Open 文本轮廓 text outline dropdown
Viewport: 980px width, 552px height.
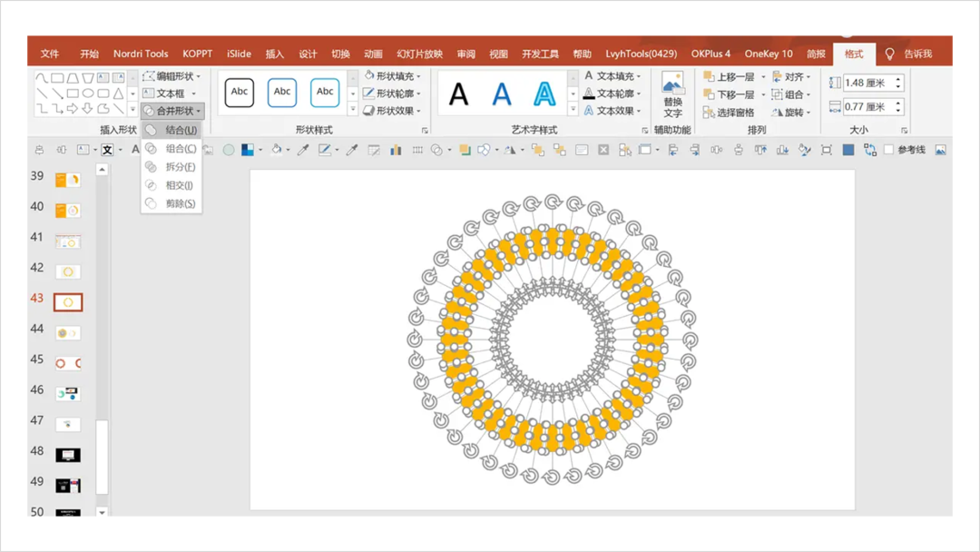coord(612,94)
